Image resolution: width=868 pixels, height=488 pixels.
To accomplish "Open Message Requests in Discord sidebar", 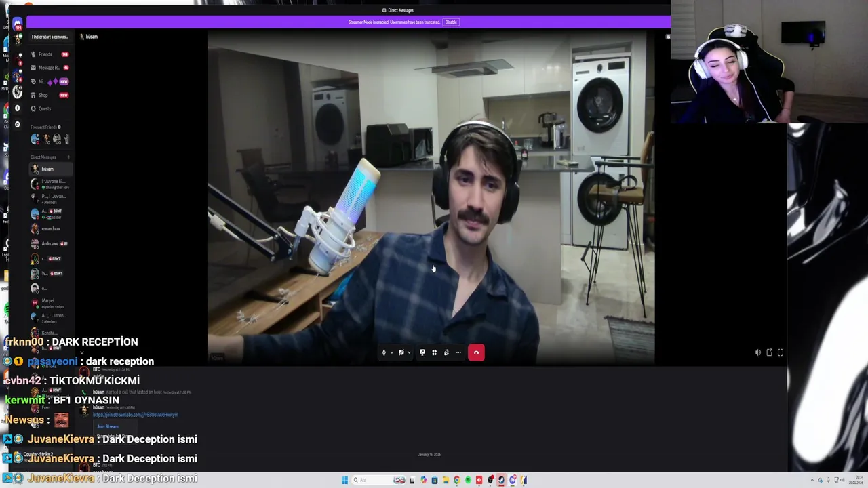I will click(x=50, y=68).
